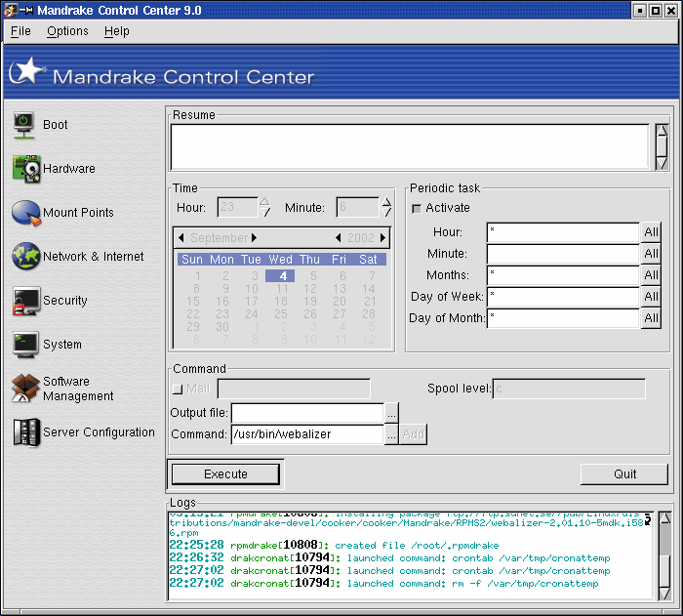Click the Logs scrollbar thumb
This screenshot has width=683, height=616.
[664, 571]
